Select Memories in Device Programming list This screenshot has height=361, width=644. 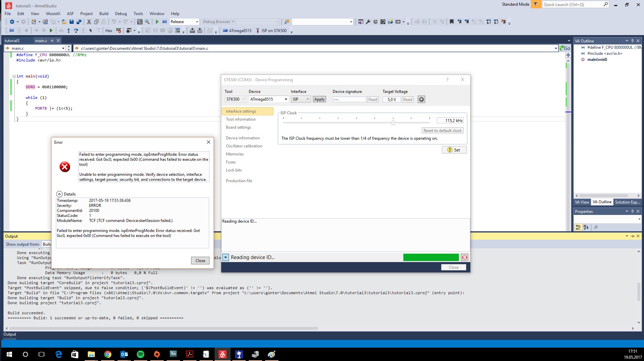(235, 154)
